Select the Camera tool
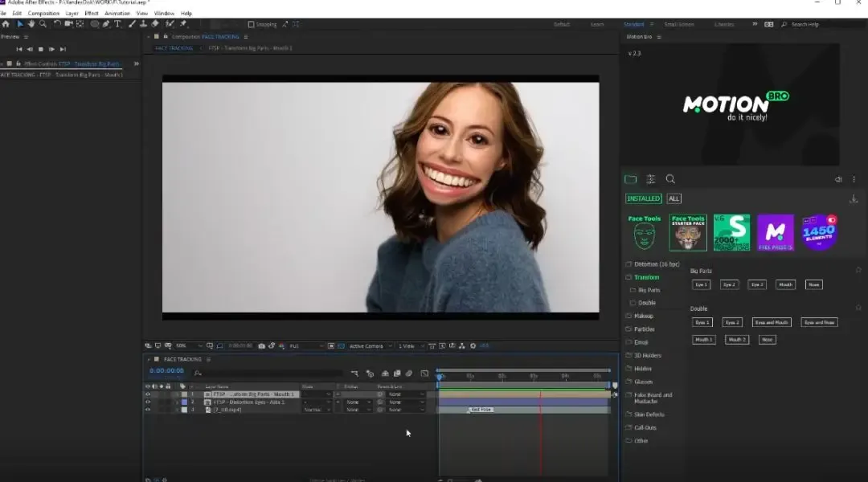 (68, 24)
